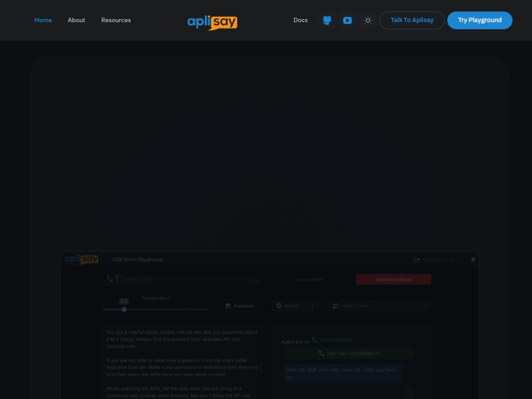Screen dimensions: 532x399
Task: Click the Temperature label
Action: pos(156,298)
